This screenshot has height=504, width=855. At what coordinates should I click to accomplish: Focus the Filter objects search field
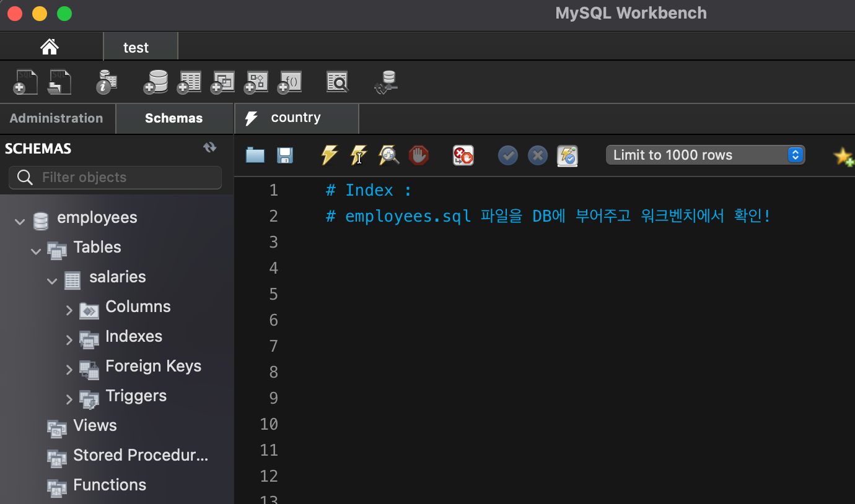[115, 178]
